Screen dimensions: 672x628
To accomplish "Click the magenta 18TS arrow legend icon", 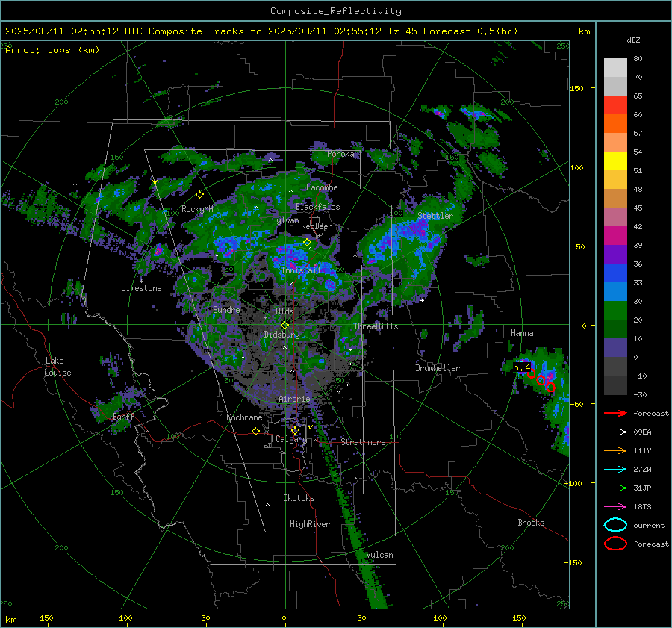I will (x=615, y=507).
